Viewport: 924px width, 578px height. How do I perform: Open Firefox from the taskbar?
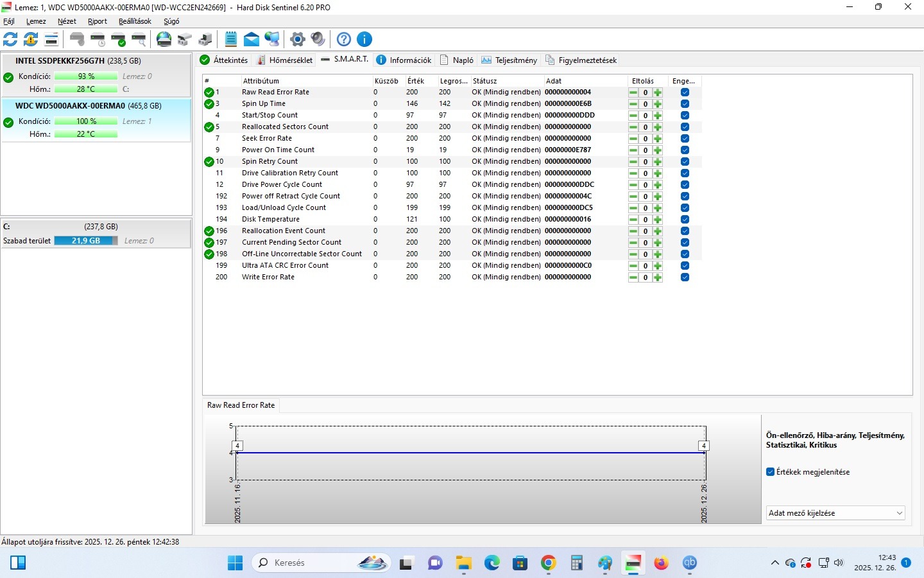click(x=662, y=563)
